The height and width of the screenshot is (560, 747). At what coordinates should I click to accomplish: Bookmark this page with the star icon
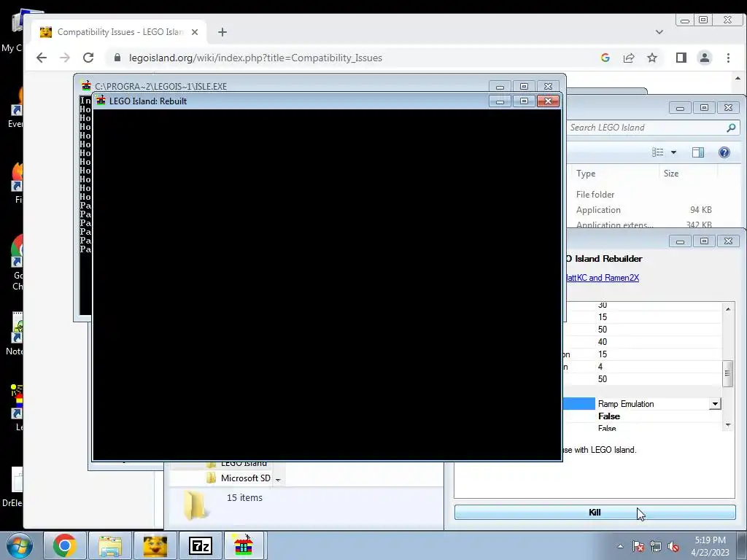point(652,58)
